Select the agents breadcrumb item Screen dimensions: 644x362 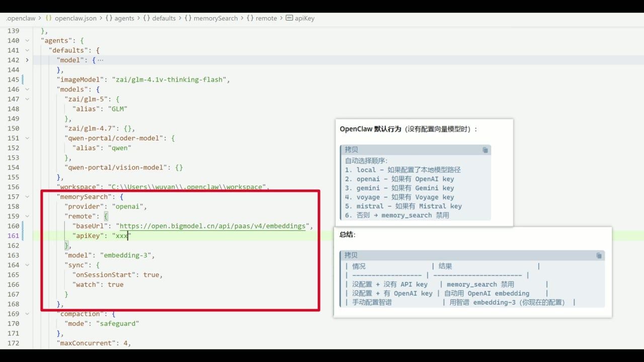coord(124,18)
